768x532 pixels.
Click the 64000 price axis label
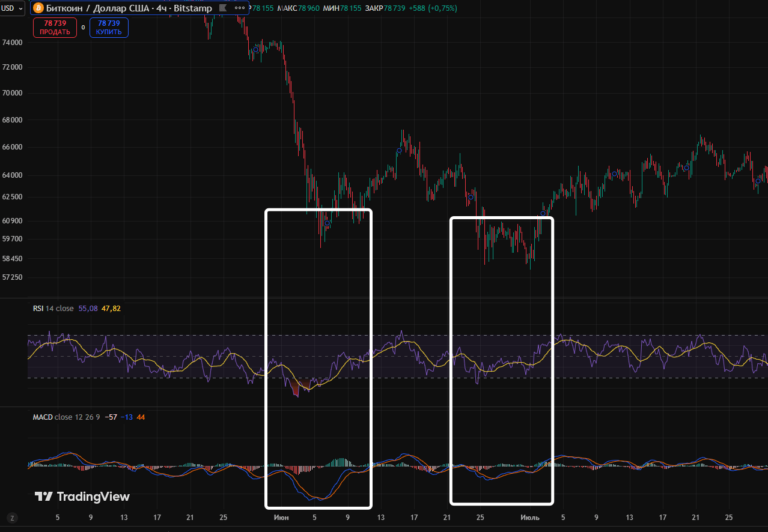(13, 175)
